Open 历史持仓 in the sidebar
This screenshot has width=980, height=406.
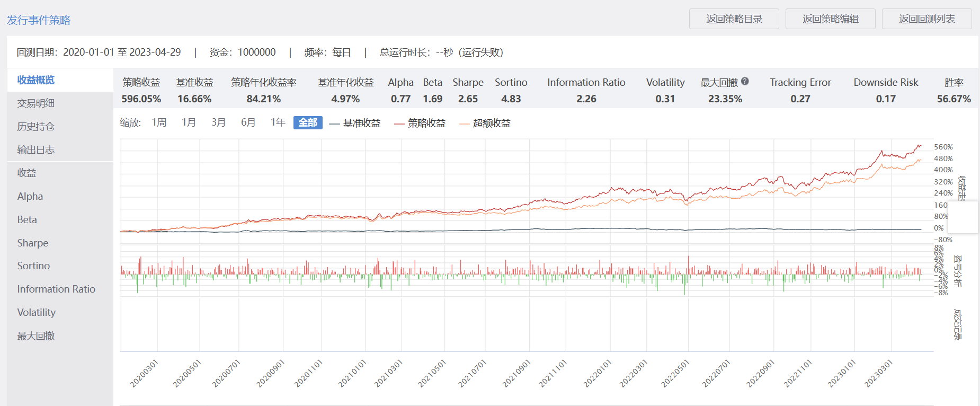(36, 127)
